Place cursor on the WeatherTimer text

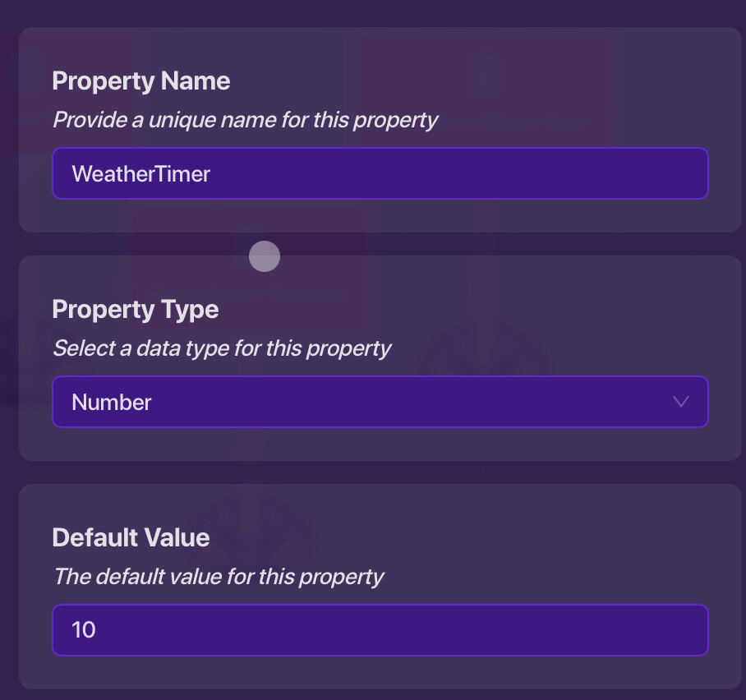pos(140,173)
